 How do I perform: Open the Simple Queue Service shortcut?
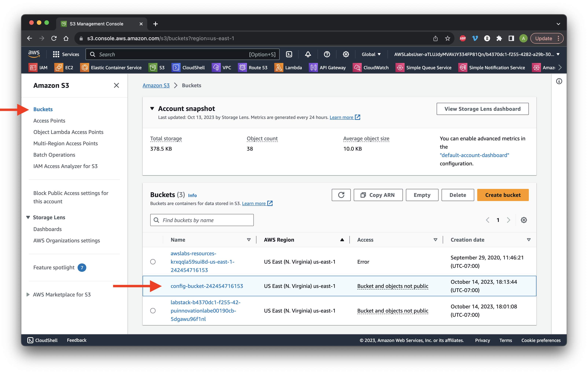click(x=423, y=68)
